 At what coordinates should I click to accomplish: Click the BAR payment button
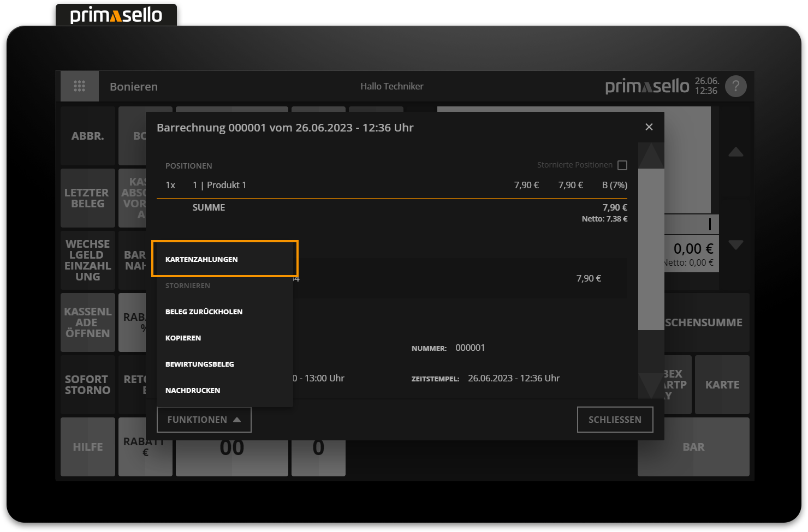point(693,446)
